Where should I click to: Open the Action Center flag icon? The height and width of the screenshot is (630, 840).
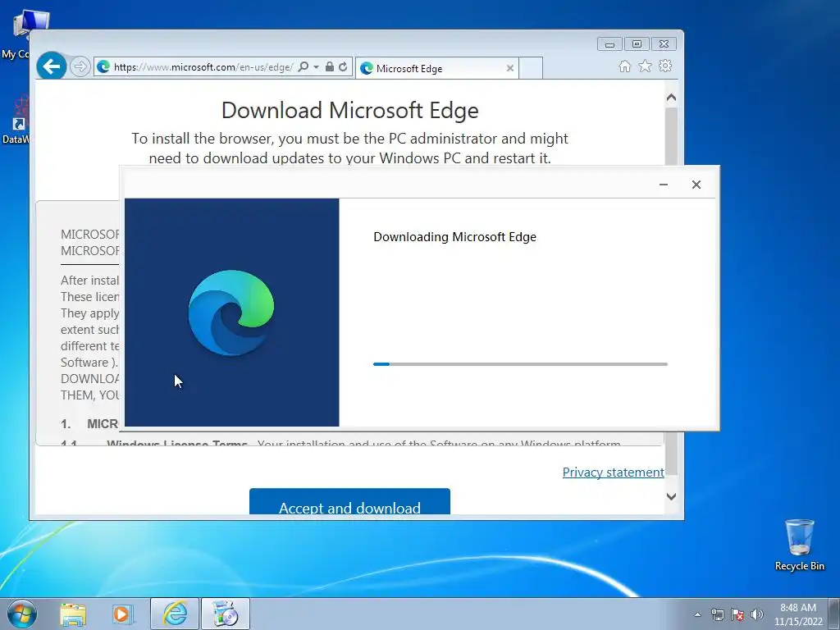[x=737, y=614]
